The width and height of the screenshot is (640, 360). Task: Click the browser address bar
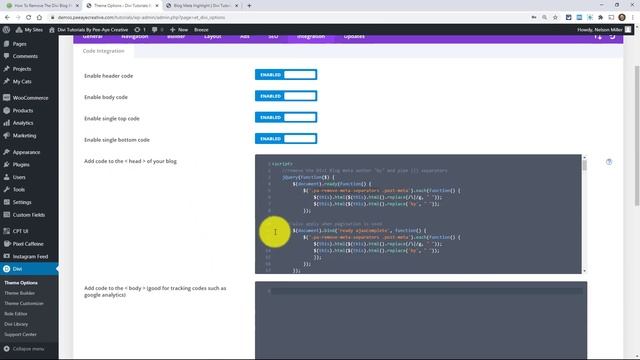pos(286,18)
